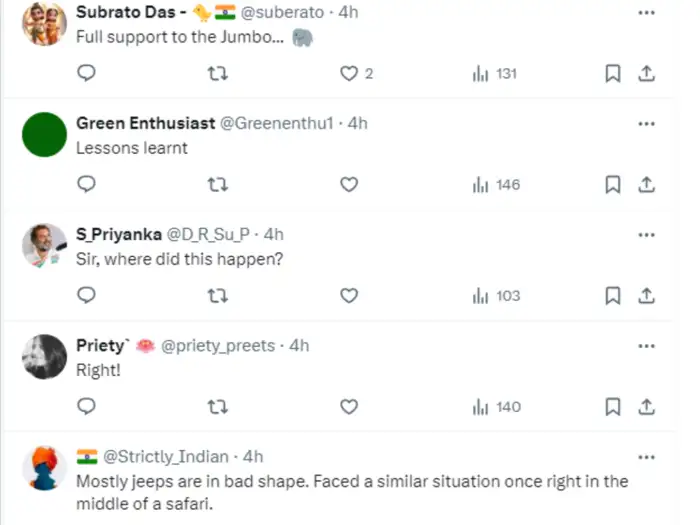Open Green Enthusiast's profile name link

click(146, 123)
